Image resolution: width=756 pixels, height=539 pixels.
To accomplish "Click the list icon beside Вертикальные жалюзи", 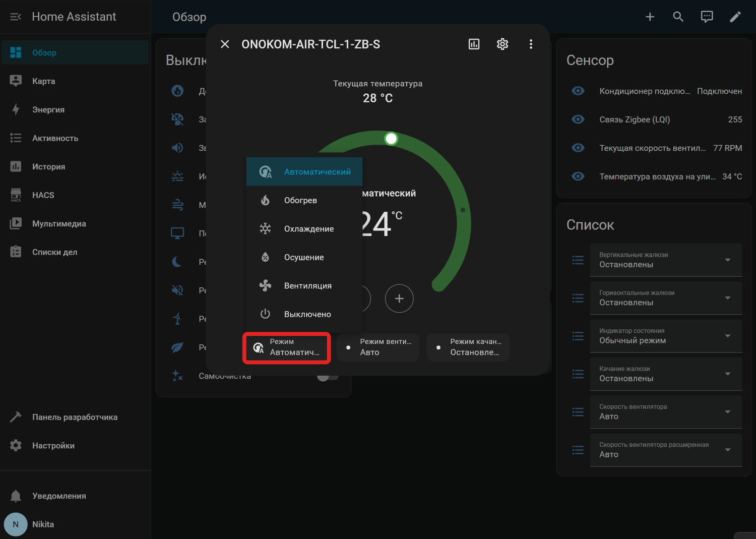I will [x=578, y=260].
